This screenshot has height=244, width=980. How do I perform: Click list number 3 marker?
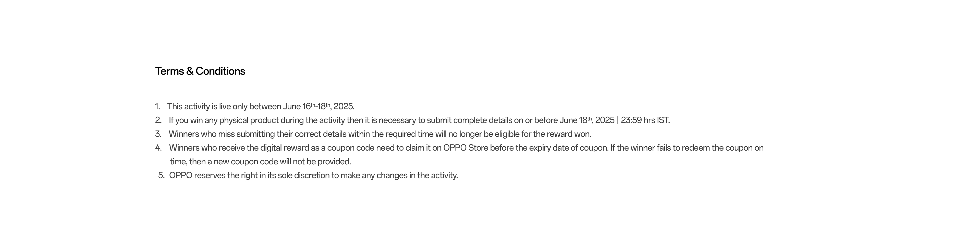(158, 134)
